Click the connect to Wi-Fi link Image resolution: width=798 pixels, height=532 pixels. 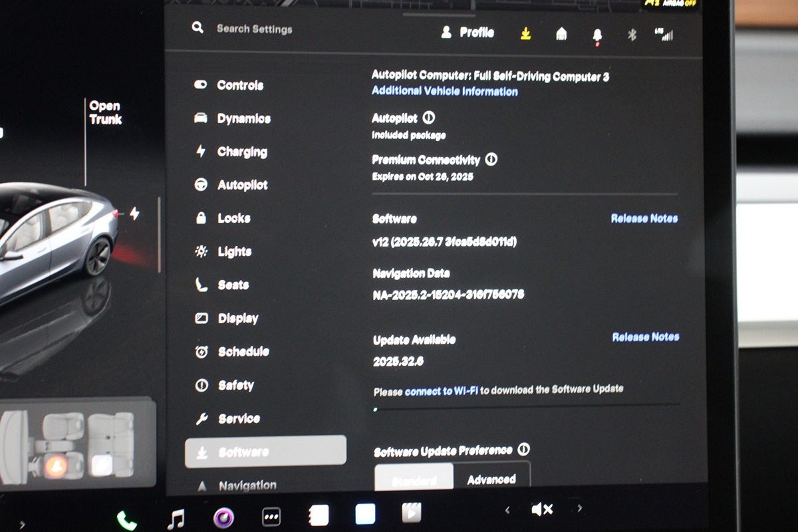pos(441,391)
